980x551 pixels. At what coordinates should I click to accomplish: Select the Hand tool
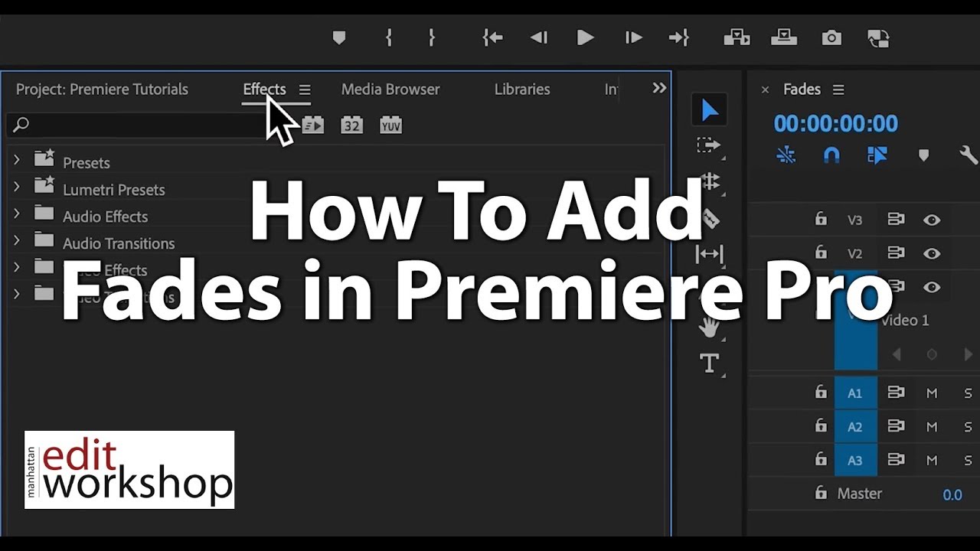point(710,327)
